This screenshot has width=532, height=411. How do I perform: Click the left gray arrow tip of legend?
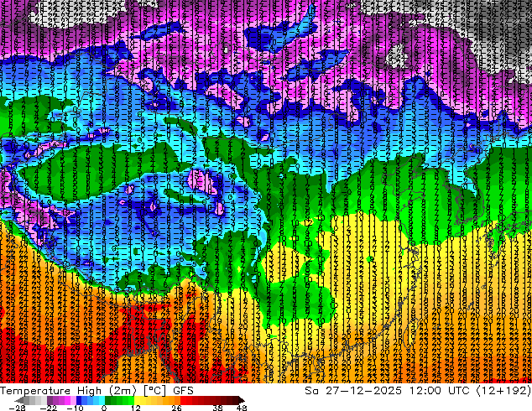point(18,400)
